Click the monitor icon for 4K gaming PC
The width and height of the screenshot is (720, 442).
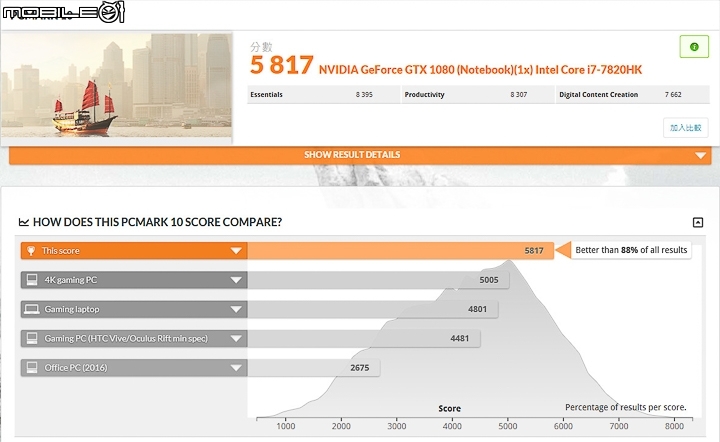coord(32,280)
